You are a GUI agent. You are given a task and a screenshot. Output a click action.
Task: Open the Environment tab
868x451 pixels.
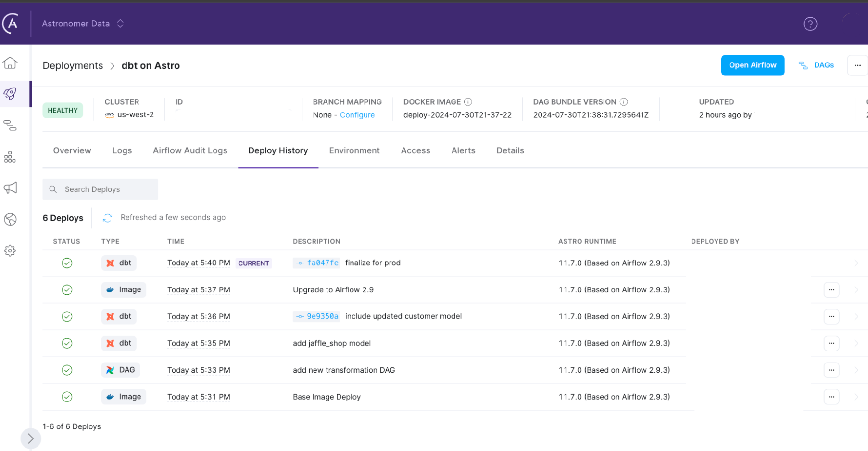click(354, 150)
